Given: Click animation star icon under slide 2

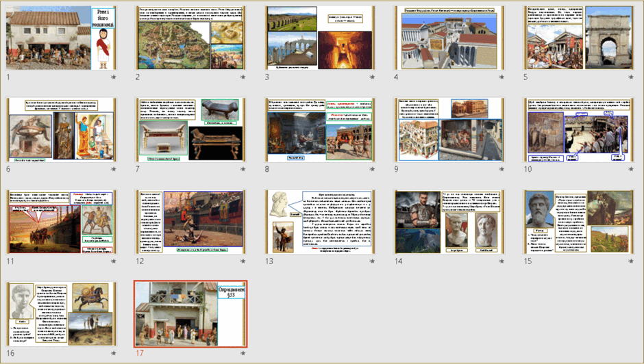Looking at the screenshot, I should click(x=243, y=77).
